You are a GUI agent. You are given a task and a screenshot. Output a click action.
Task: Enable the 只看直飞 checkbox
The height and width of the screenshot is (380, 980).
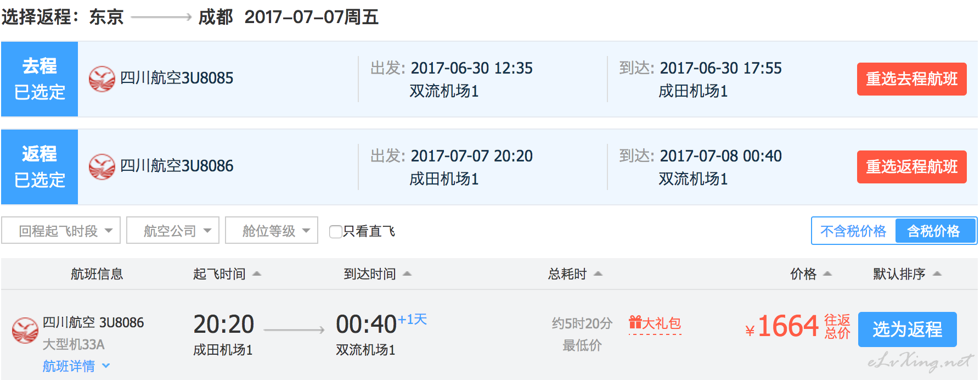(x=335, y=231)
